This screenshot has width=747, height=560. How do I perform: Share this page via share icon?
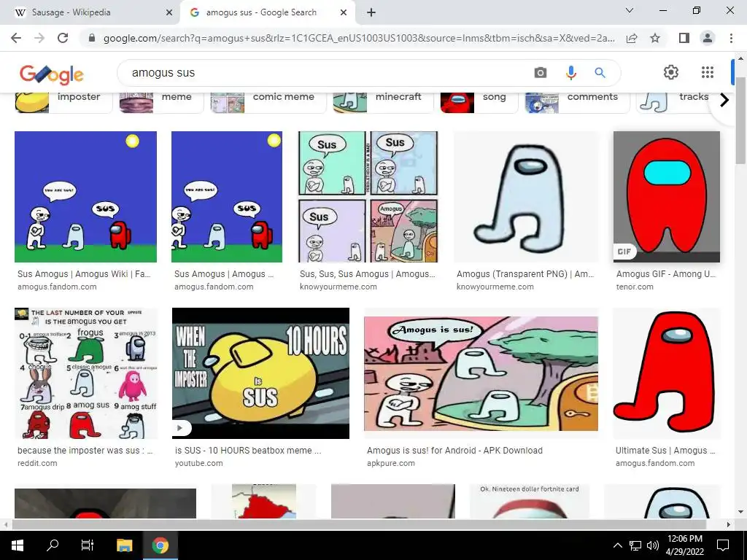[632, 38]
